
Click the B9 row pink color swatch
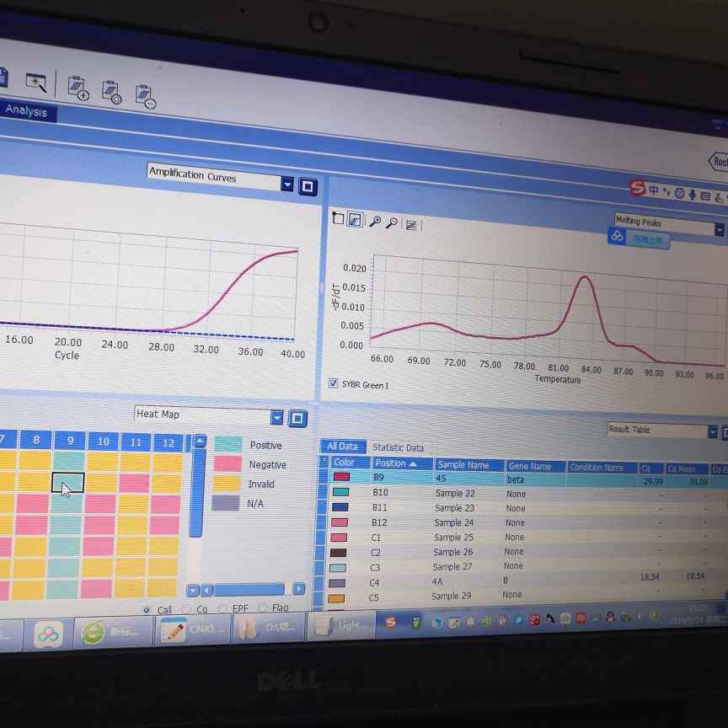click(342, 477)
